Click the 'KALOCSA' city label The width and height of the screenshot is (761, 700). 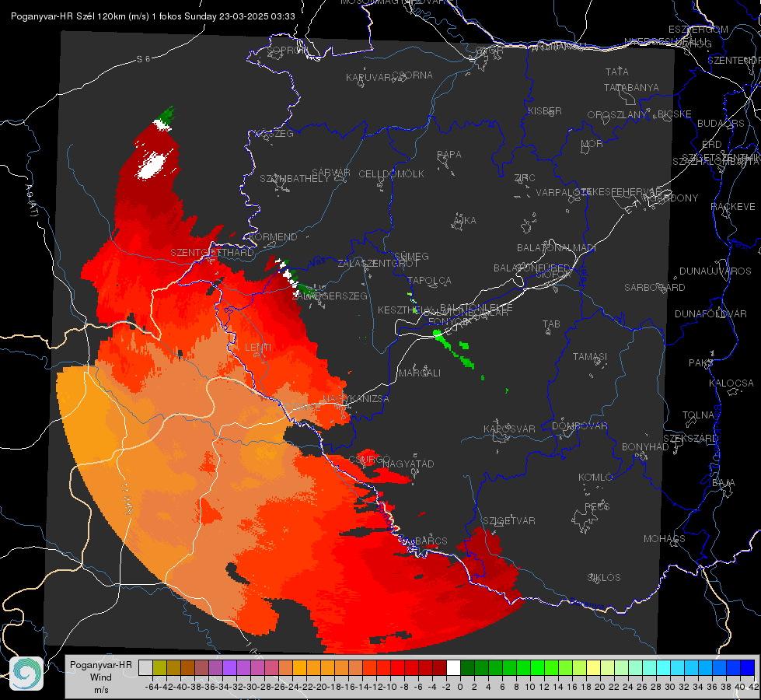(731, 383)
